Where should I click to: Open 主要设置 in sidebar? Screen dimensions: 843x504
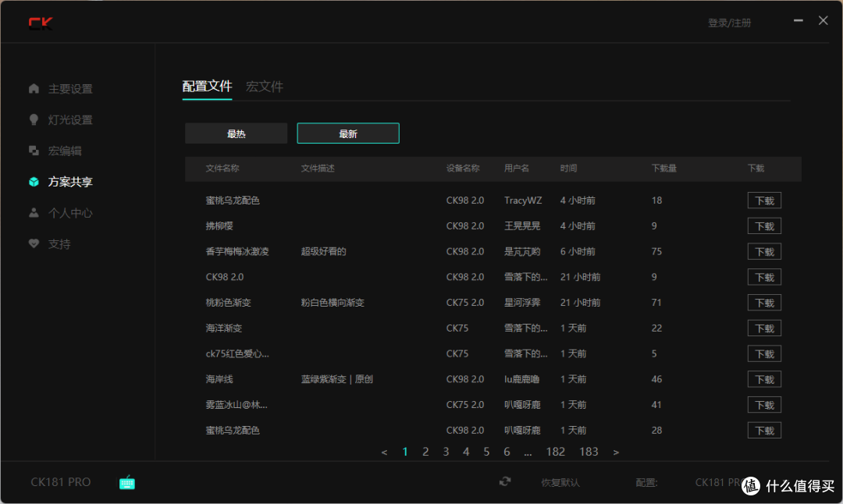tap(70, 89)
